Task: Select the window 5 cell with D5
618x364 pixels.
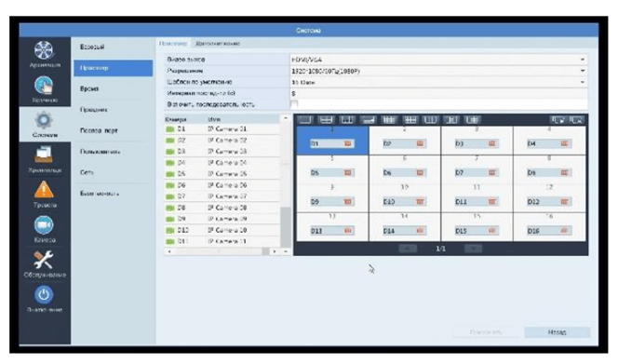Action: (x=332, y=169)
